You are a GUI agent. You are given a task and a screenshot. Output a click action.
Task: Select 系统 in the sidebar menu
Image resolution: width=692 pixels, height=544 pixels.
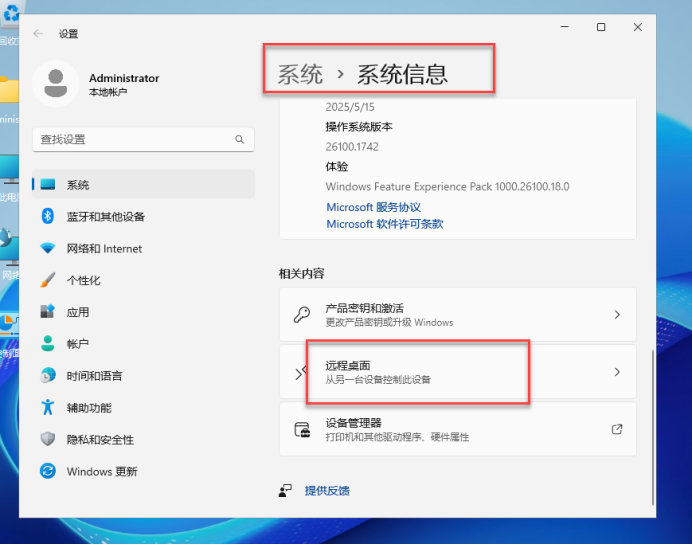tap(78, 185)
